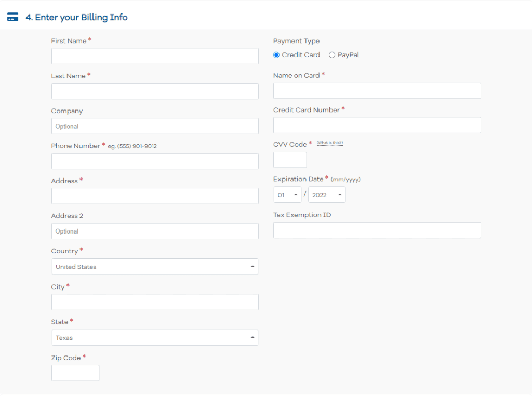This screenshot has width=532, height=397.
Task: Click the Name on Card field
Action: pos(377,90)
